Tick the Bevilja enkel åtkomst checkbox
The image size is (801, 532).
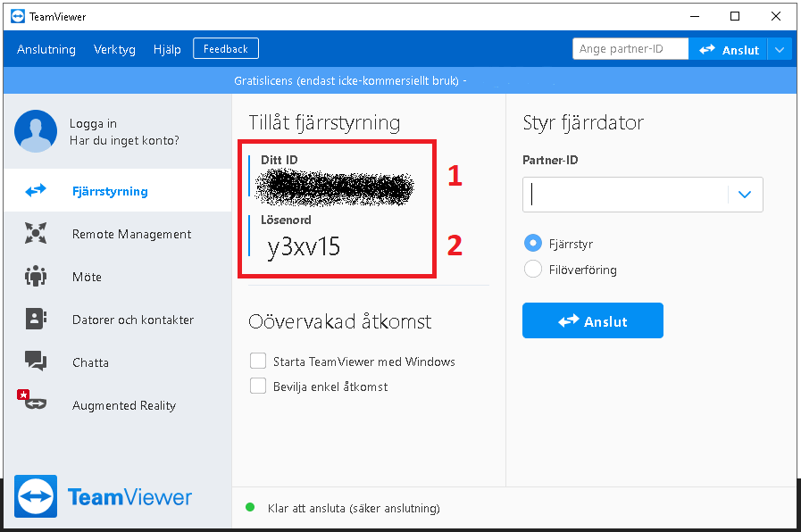pyautogui.click(x=258, y=386)
